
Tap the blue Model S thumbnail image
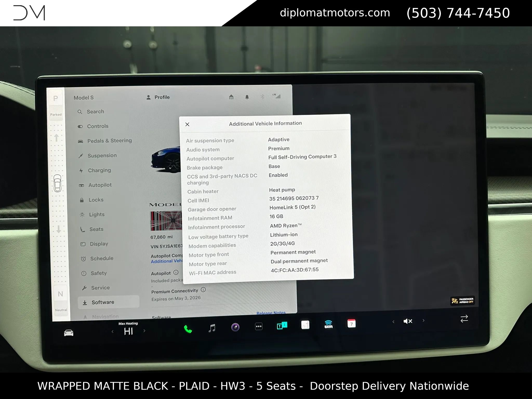[x=166, y=159]
